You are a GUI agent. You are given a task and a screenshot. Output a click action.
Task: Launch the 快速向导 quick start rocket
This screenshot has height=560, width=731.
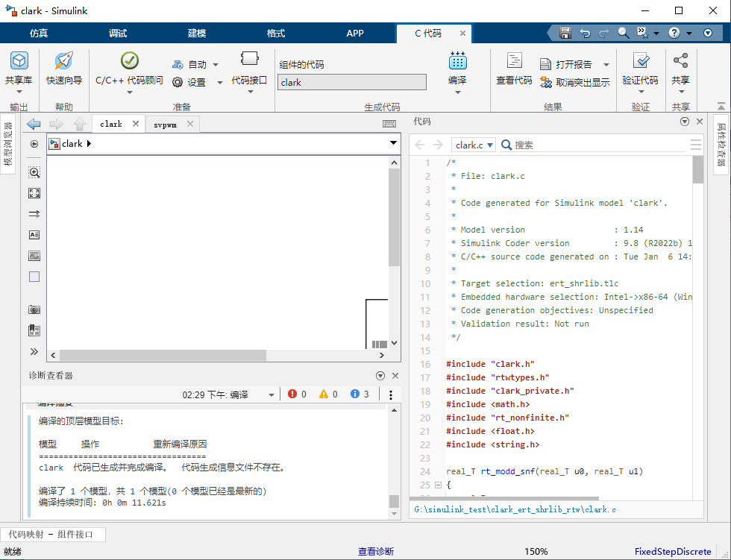coord(64,60)
